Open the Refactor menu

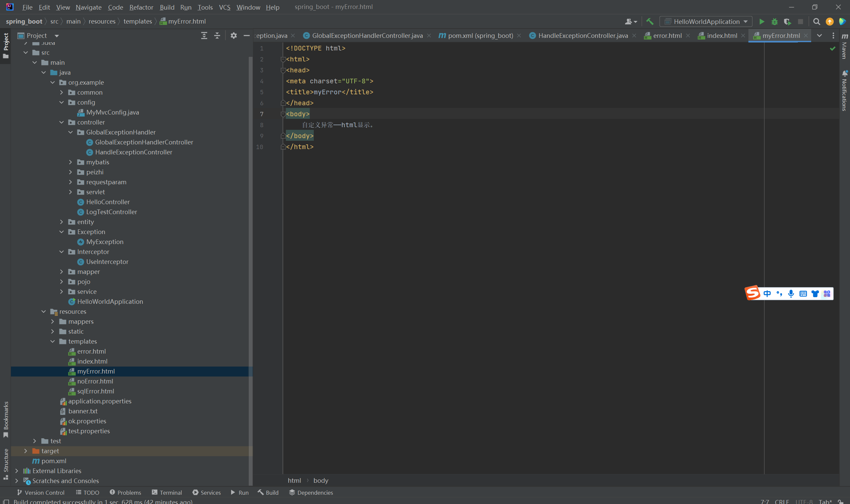(x=141, y=7)
